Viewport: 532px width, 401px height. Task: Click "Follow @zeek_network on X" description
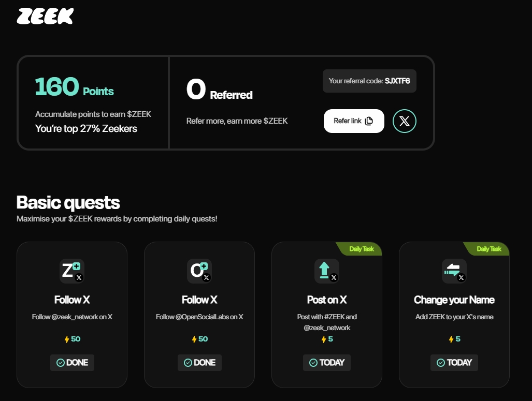tap(72, 317)
